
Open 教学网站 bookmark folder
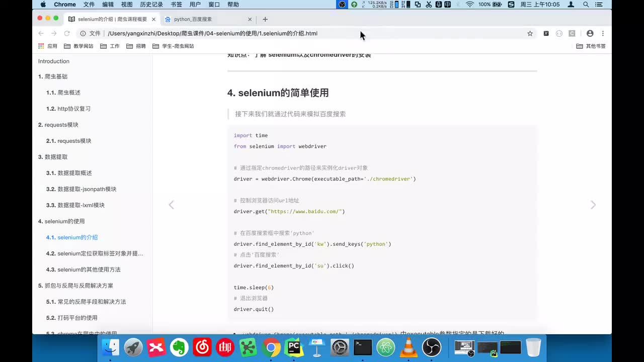[x=78, y=46]
